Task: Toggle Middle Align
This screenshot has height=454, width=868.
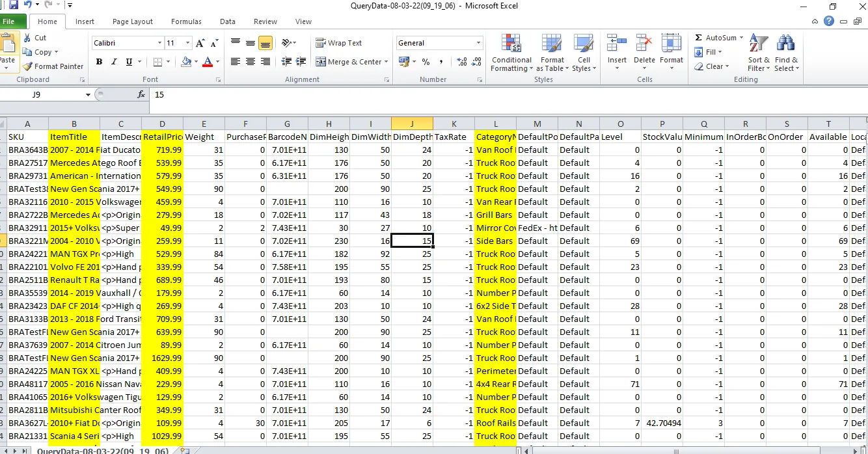Action: pyautogui.click(x=251, y=43)
